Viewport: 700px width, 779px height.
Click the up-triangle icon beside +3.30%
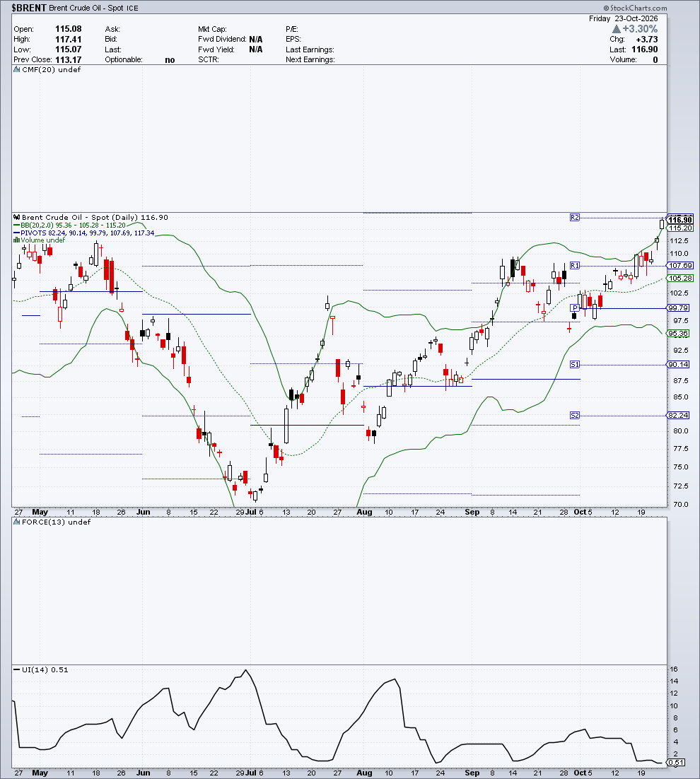coord(617,29)
